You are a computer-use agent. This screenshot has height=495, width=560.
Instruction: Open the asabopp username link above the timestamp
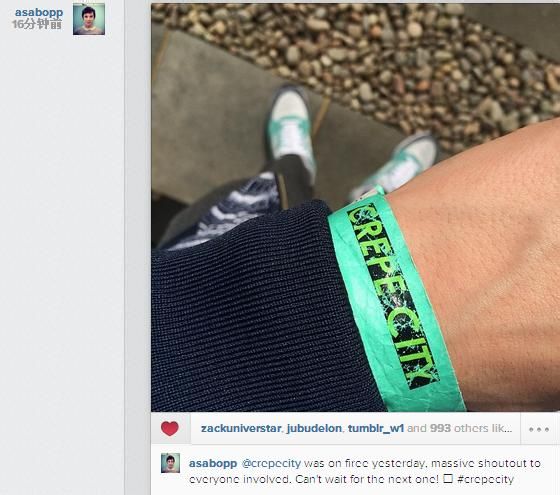tap(39, 13)
